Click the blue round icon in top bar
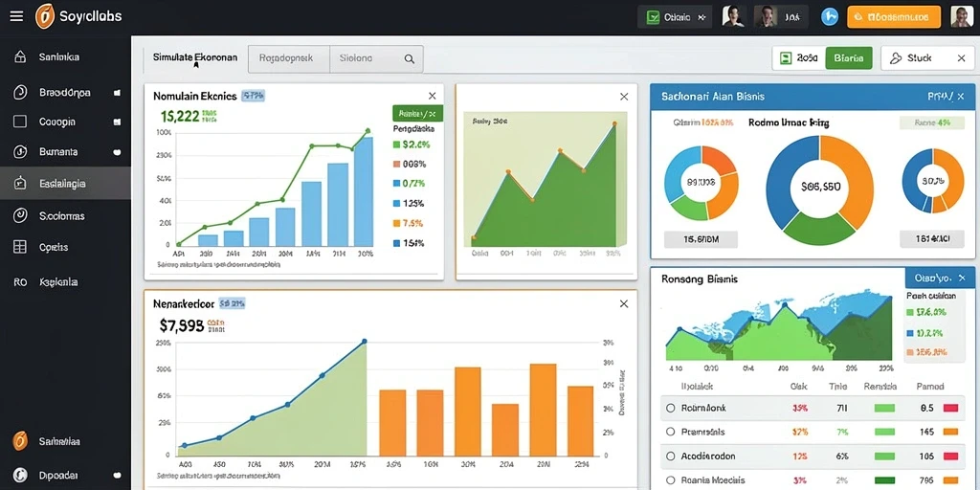980x490 pixels. 829,17
